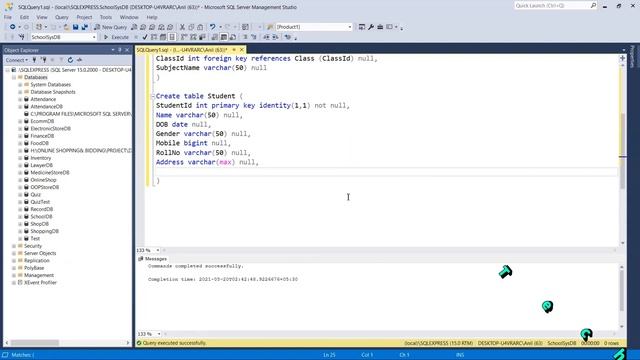Save the current query file
640x360 pixels.
(76, 27)
